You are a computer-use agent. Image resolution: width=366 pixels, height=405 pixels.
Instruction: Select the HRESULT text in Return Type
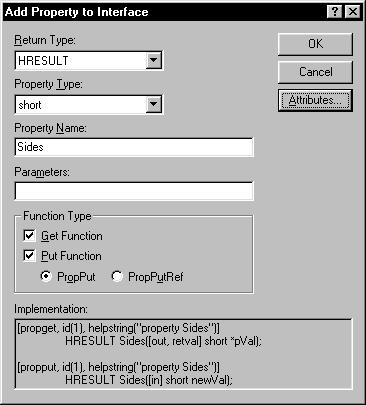[x=43, y=61]
